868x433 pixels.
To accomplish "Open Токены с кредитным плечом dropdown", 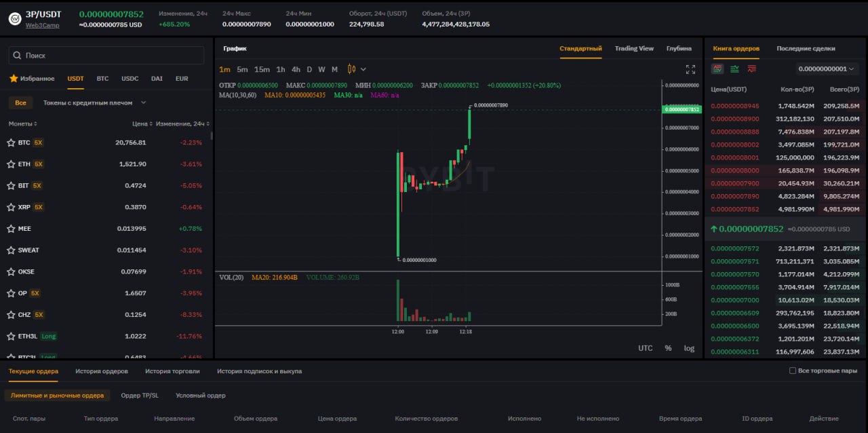I will (94, 102).
